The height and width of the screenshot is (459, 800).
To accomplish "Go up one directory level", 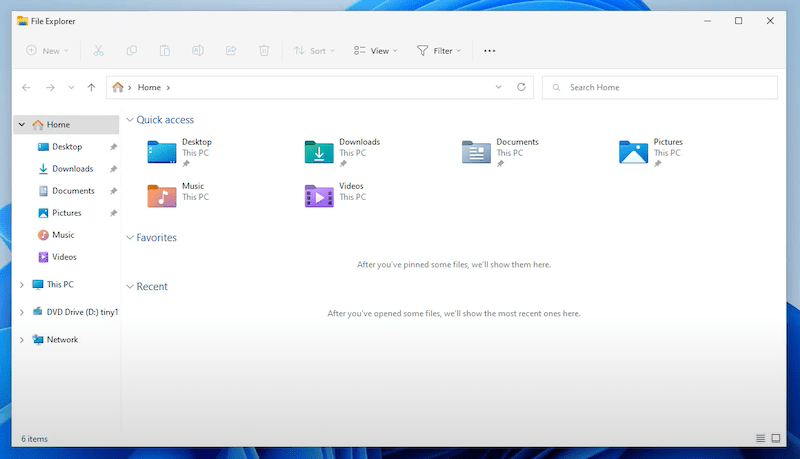I will (91, 88).
